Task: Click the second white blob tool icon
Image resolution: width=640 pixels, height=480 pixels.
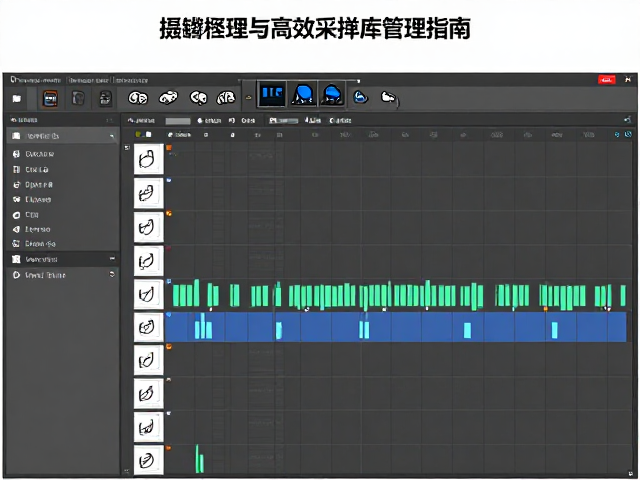Action: (168, 98)
